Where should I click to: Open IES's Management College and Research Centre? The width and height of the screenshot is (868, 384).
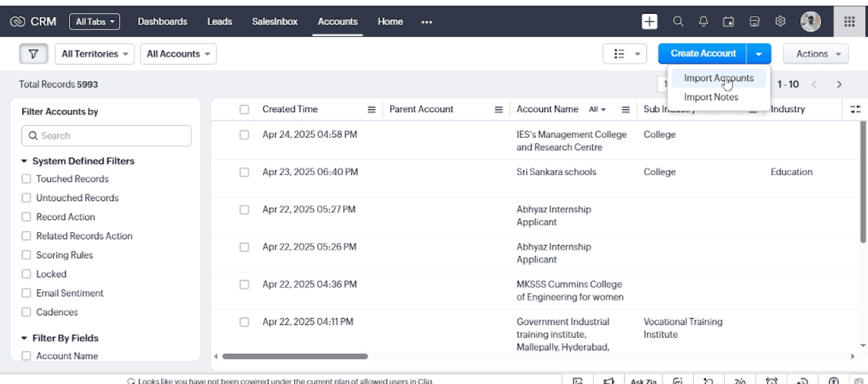coord(571,141)
